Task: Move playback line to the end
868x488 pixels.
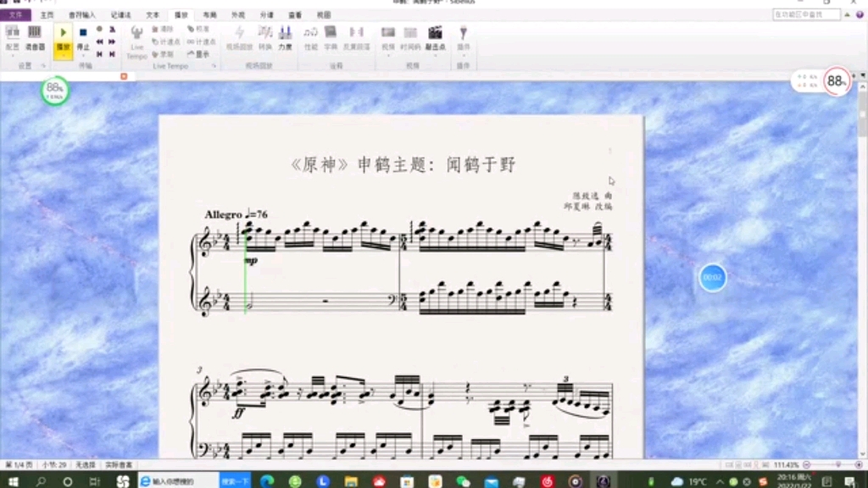Action: pyautogui.click(x=113, y=54)
